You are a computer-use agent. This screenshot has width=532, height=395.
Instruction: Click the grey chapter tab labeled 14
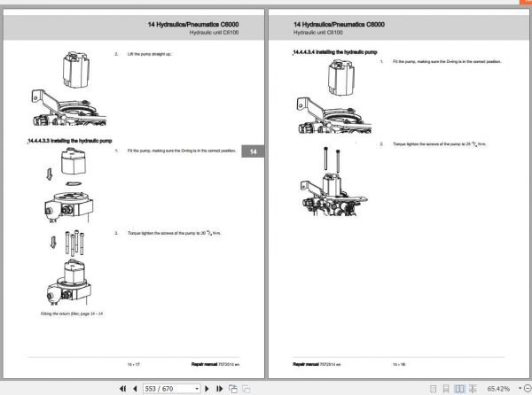point(253,151)
